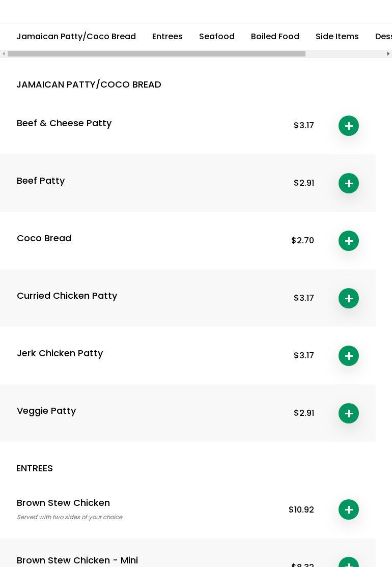392x567 pixels.
Task: Add Brown Stew Chicken to cart
Action: pos(349,509)
